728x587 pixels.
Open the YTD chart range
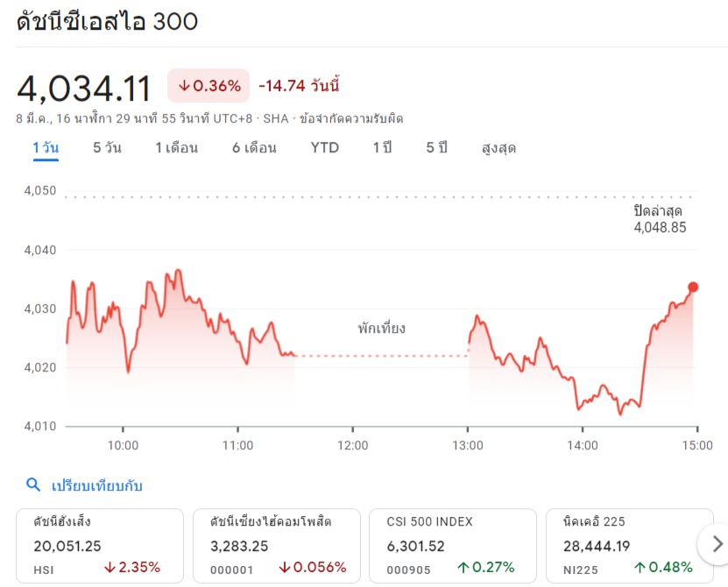(324, 148)
